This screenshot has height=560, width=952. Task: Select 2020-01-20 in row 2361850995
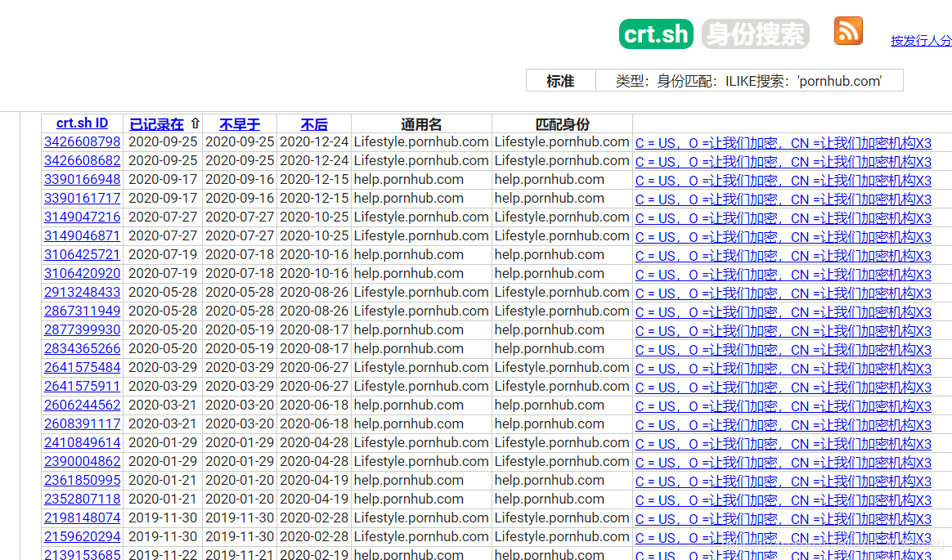point(239,481)
